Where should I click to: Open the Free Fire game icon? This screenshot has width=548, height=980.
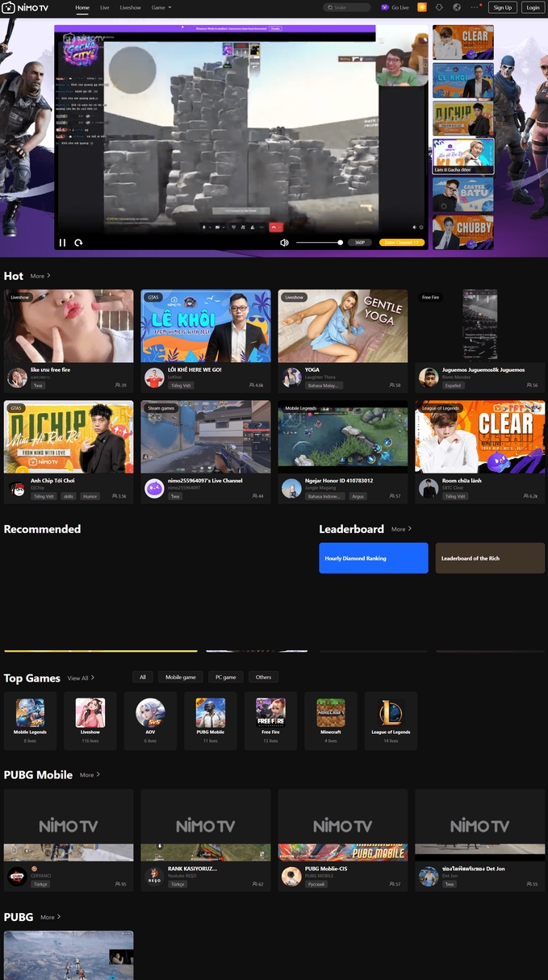click(270, 713)
